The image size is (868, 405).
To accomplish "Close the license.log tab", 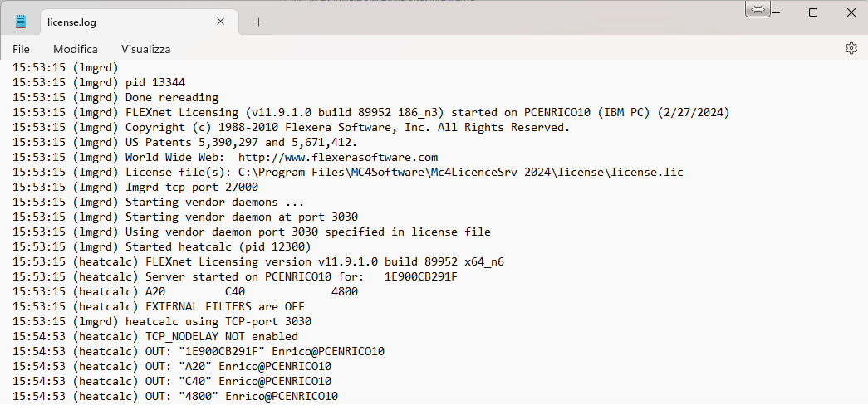I will point(221,22).
